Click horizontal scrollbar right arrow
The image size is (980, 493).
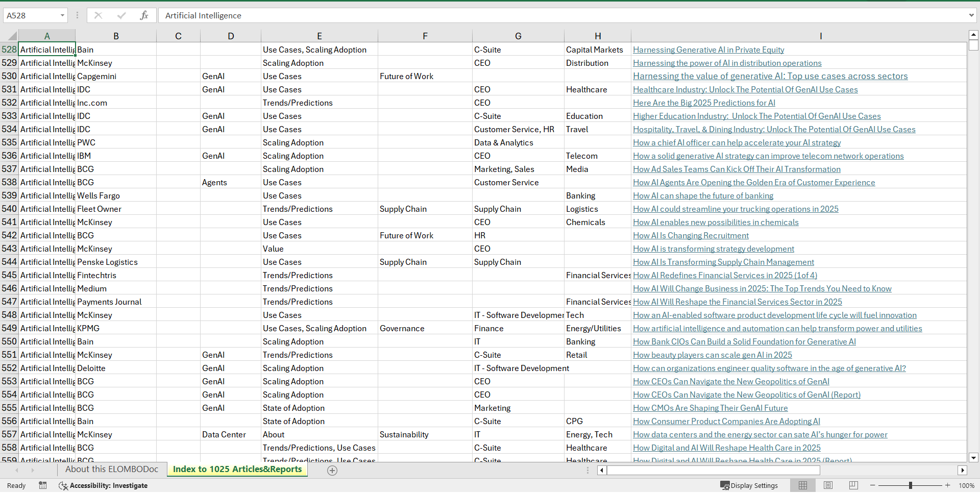click(x=963, y=470)
